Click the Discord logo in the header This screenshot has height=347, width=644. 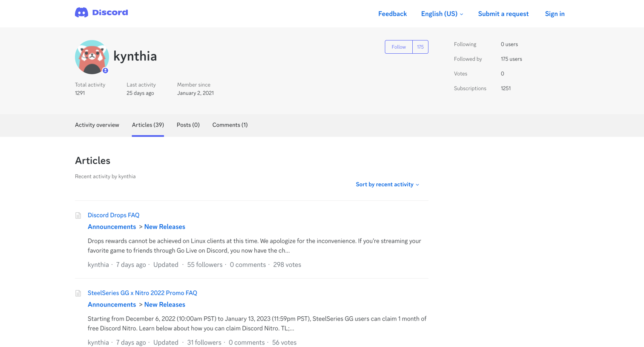pos(101,13)
